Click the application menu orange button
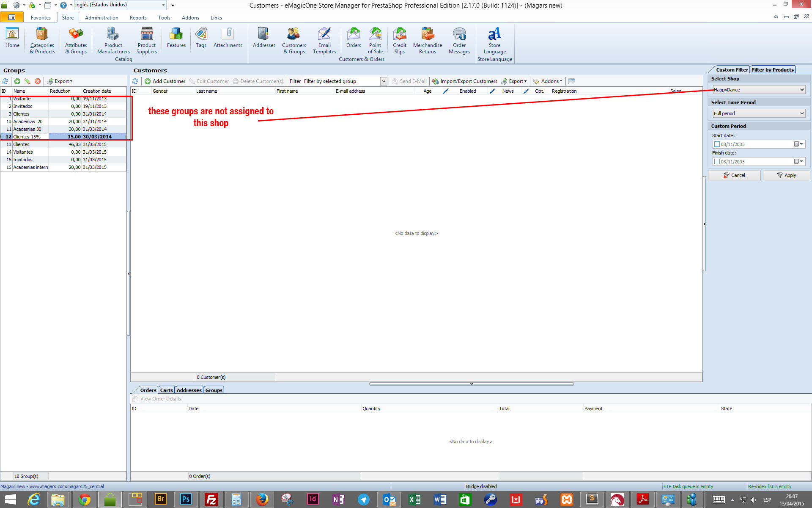This screenshot has height=508, width=812. 12,17
